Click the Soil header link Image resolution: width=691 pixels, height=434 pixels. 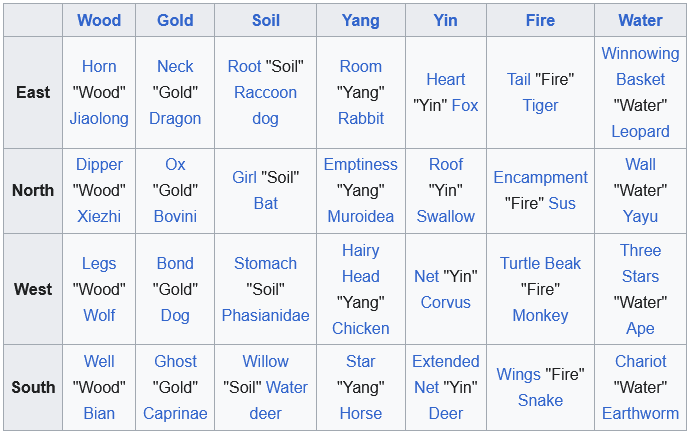coord(266,20)
